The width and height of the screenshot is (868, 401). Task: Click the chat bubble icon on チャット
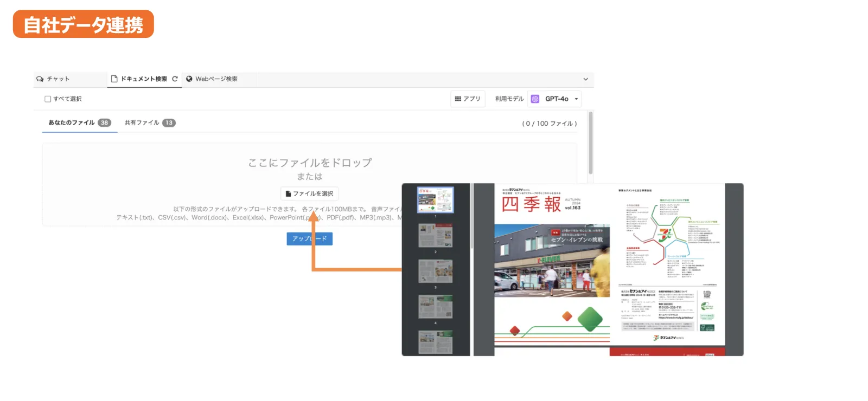click(x=40, y=79)
